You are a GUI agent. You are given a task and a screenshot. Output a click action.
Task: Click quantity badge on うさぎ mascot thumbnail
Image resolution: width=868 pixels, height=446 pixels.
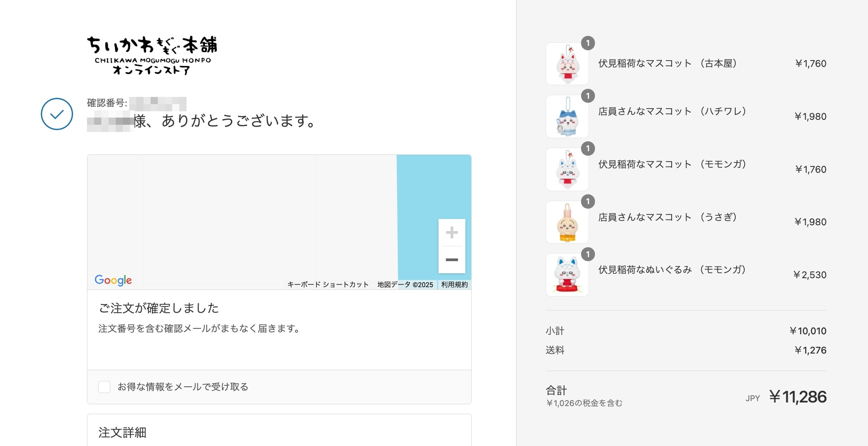pos(588,201)
